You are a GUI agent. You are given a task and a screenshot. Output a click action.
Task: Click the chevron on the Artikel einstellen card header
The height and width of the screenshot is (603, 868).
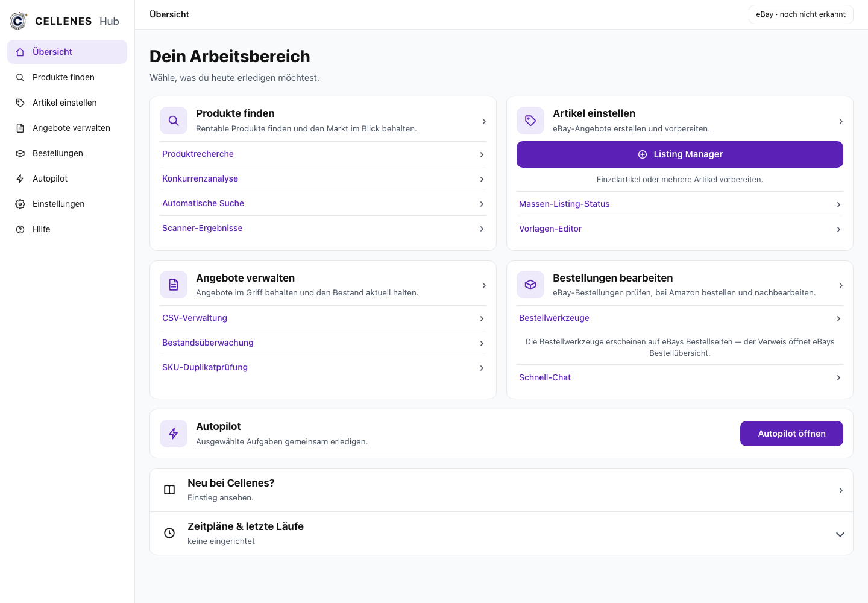(x=841, y=121)
